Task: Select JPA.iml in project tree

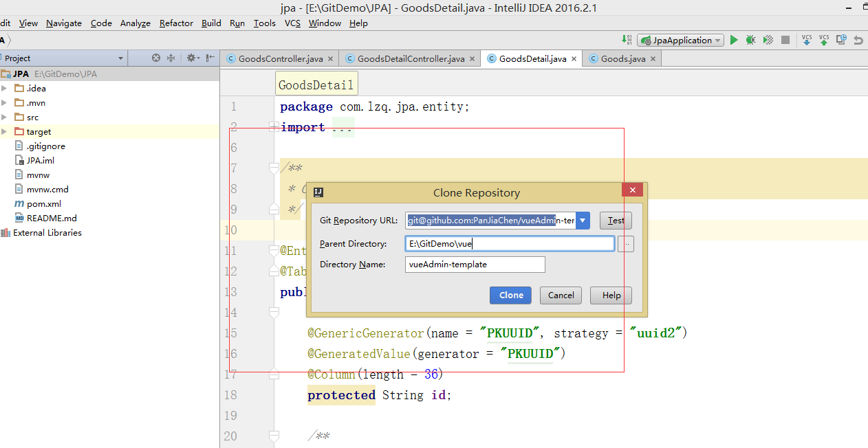Action: [x=40, y=160]
